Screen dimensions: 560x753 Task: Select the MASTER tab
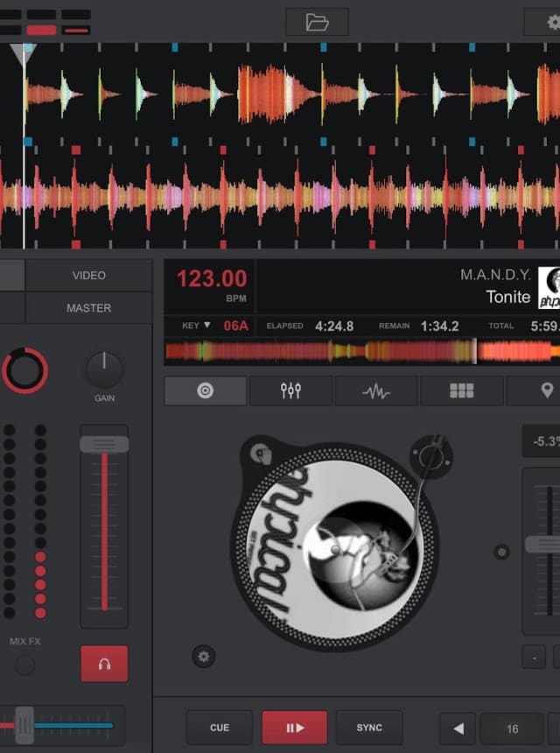[88, 308]
